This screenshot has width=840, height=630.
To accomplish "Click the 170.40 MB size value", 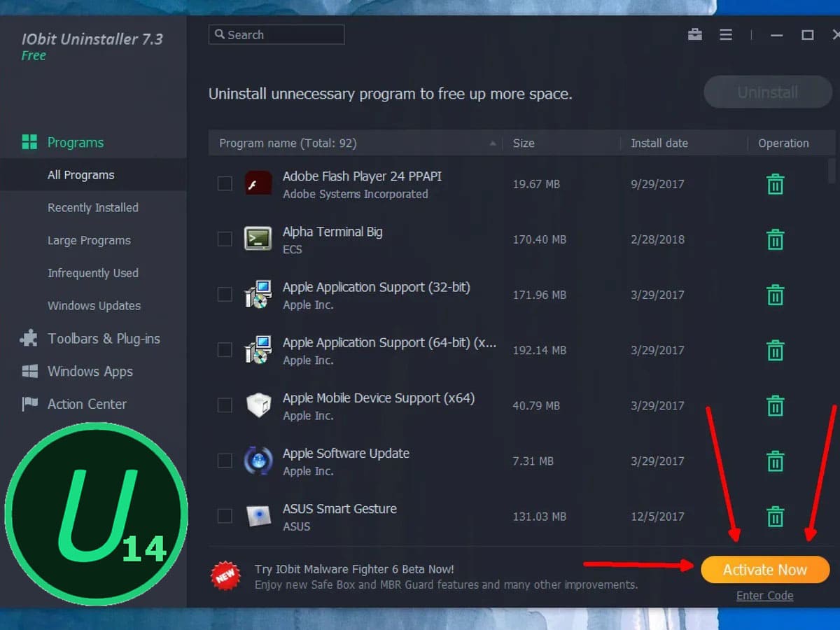I will (x=540, y=239).
